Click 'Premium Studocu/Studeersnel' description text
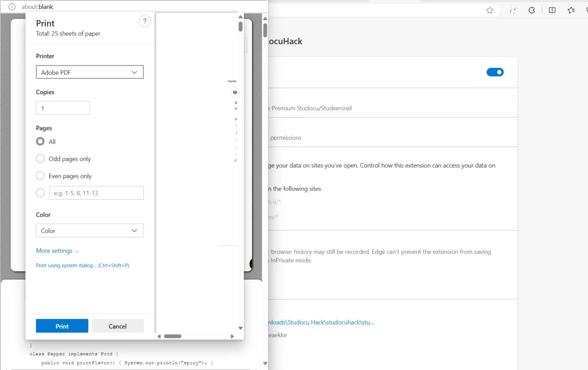 click(x=311, y=108)
